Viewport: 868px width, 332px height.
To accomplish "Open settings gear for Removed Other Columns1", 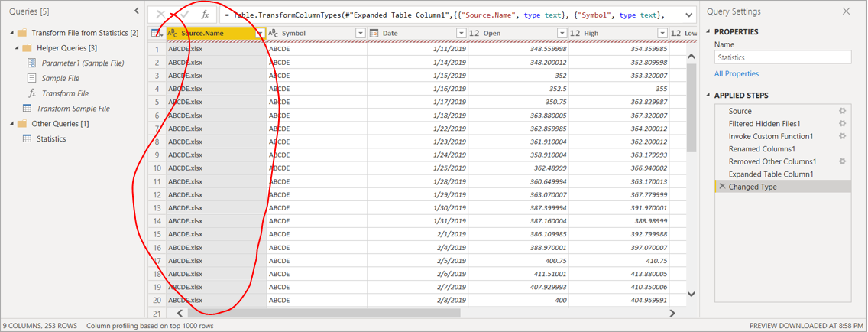I will (843, 161).
